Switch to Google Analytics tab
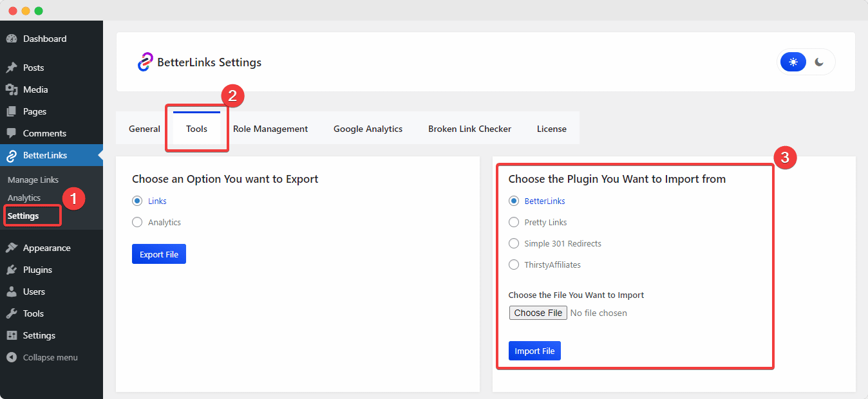The image size is (868, 399). pyautogui.click(x=368, y=129)
